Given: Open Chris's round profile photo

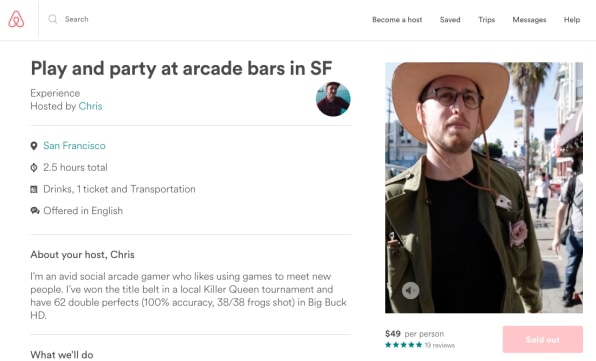Looking at the screenshot, I should (333, 99).
